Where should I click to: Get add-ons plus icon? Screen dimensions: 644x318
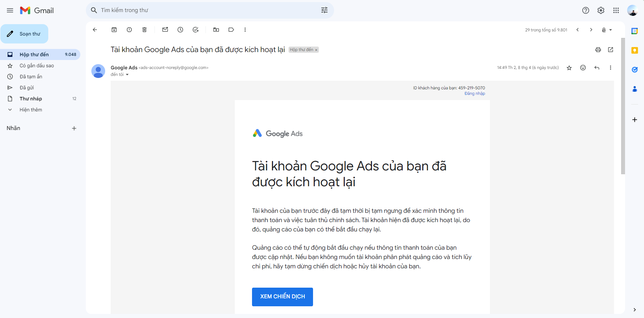(634, 120)
